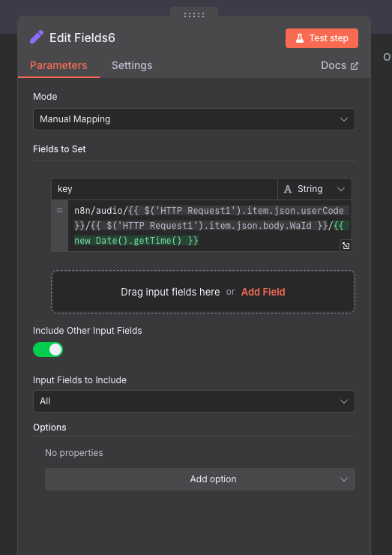
Task: Switch to the Settings tab
Action: [132, 65]
